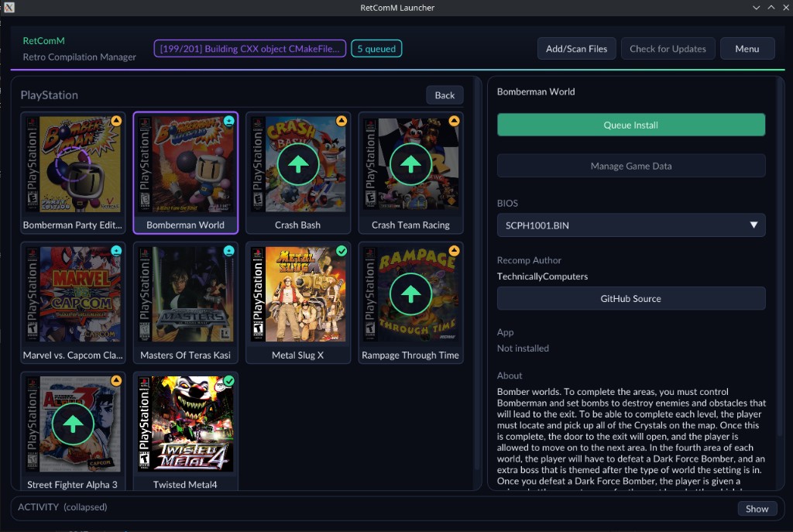Select the Bomberman World cover art
The height and width of the screenshot is (532, 793).
(x=186, y=164)
